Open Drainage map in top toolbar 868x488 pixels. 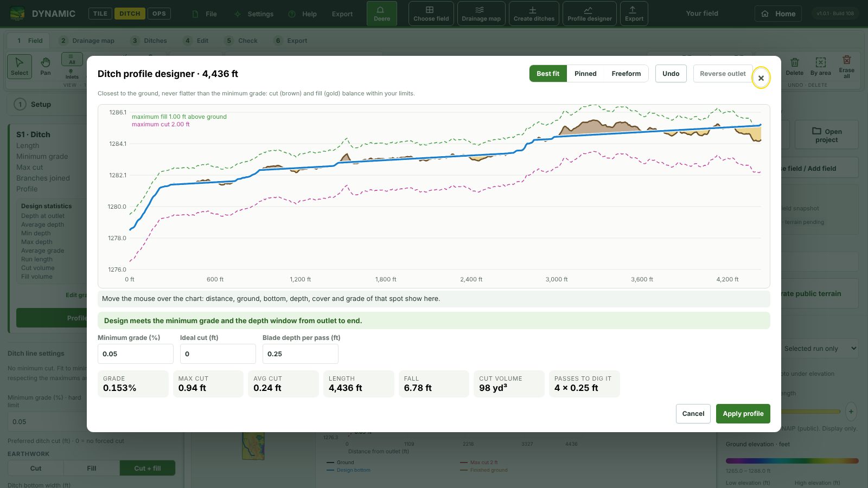point(481,14)
